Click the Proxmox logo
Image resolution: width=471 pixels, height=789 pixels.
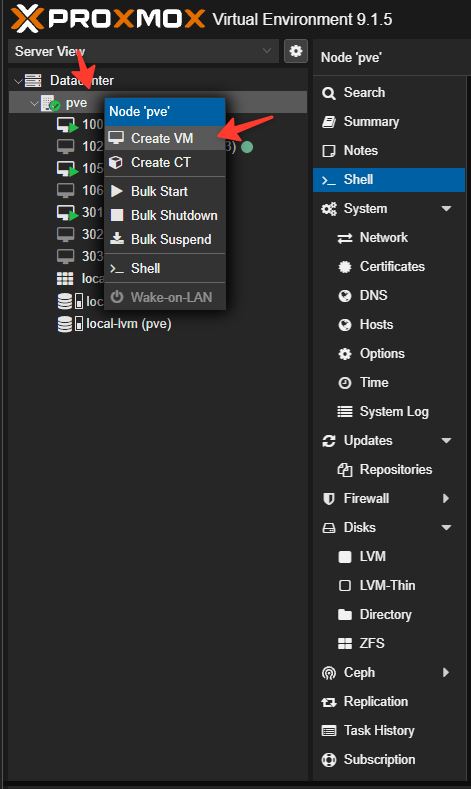click(108, 19)
